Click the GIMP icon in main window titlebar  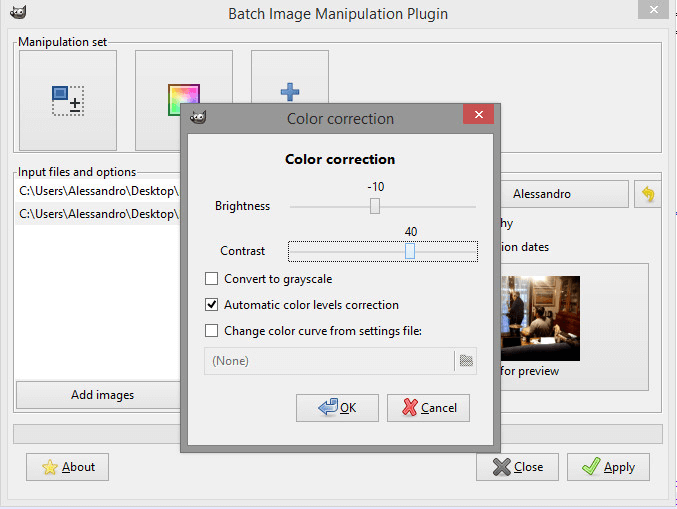point(18,12)
